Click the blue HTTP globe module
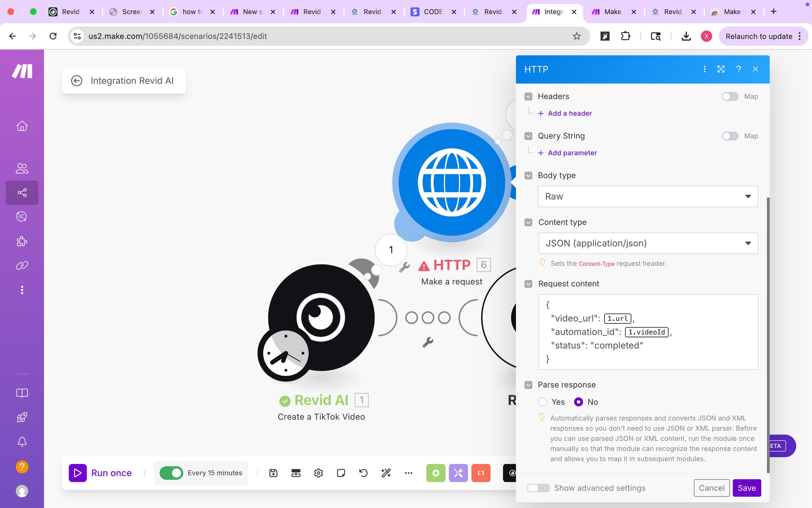812x508 pixels. pos(452,182)
